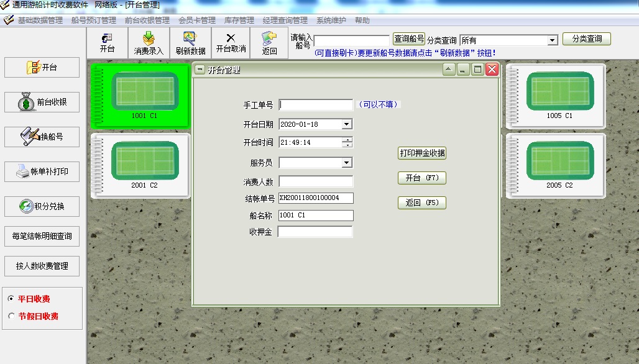Roll up the 开台管理 dialog with arrow button
Image resolution: width=639 pixels, height=364 pixels.
pos(449,70)
